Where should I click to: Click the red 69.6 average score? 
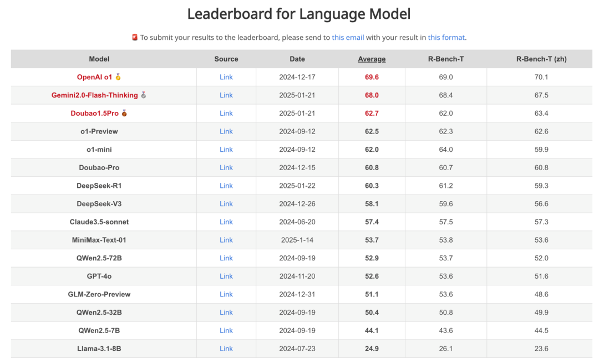(x=372, y=77)
